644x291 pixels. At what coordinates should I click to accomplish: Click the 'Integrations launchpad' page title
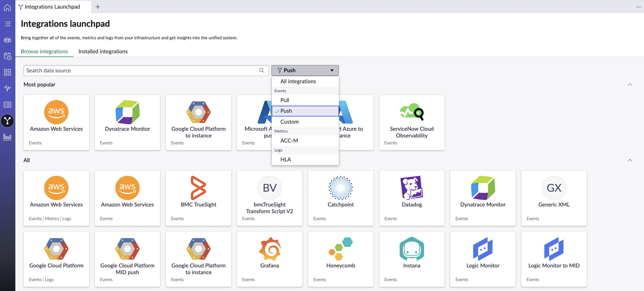[x=65, y=24]
